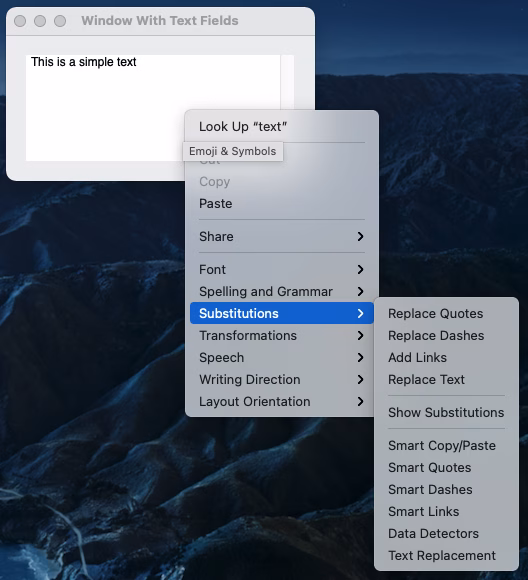Open the Layout Orientation submenu
528x580 pixels.
coord(282,401)
